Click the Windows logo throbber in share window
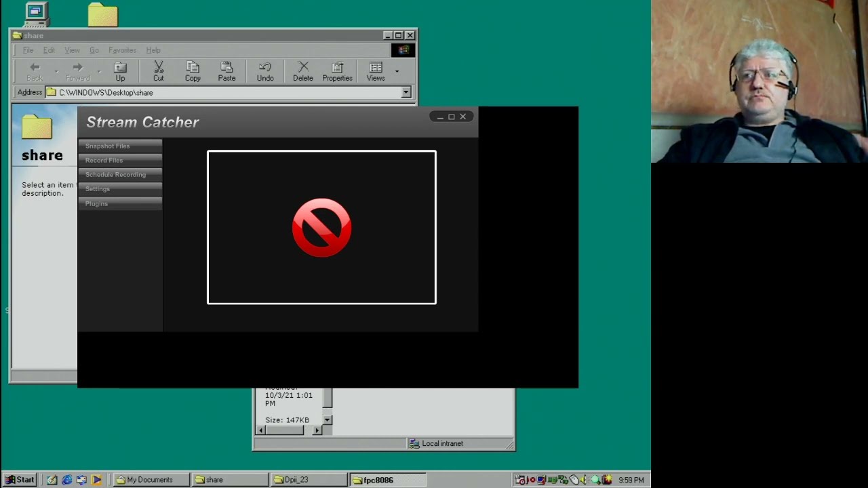Screen dimensions: 868x488 (403, 50)
